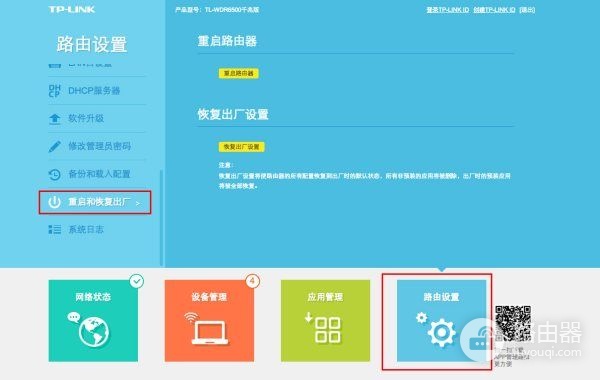Select the 路由设置 gear tile

tap(442, 321)
